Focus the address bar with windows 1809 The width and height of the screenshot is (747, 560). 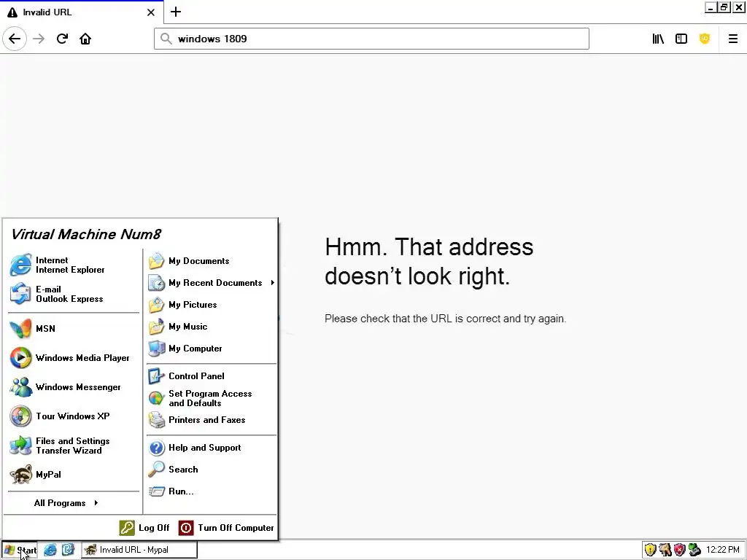pyautogui.click(x=371, y=39)
